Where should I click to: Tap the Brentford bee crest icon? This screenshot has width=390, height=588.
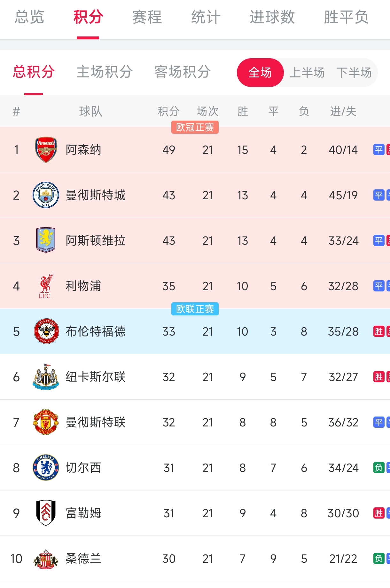46,331
